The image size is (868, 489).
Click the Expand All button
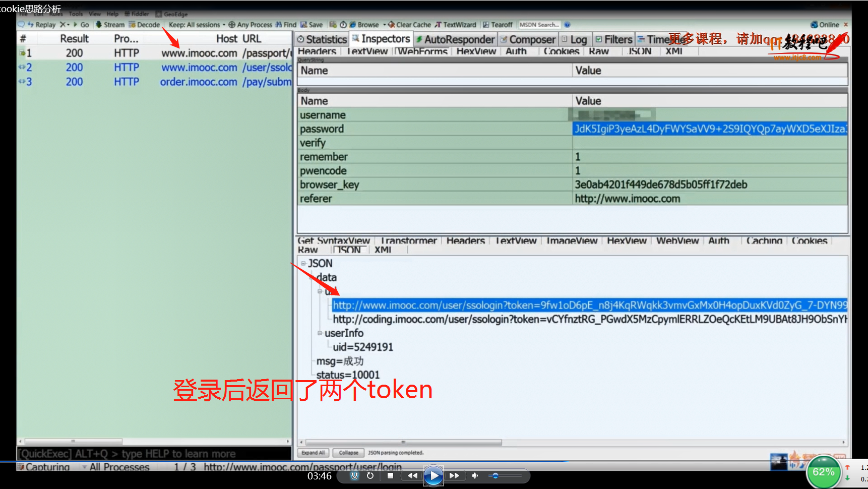coord(313,453)
